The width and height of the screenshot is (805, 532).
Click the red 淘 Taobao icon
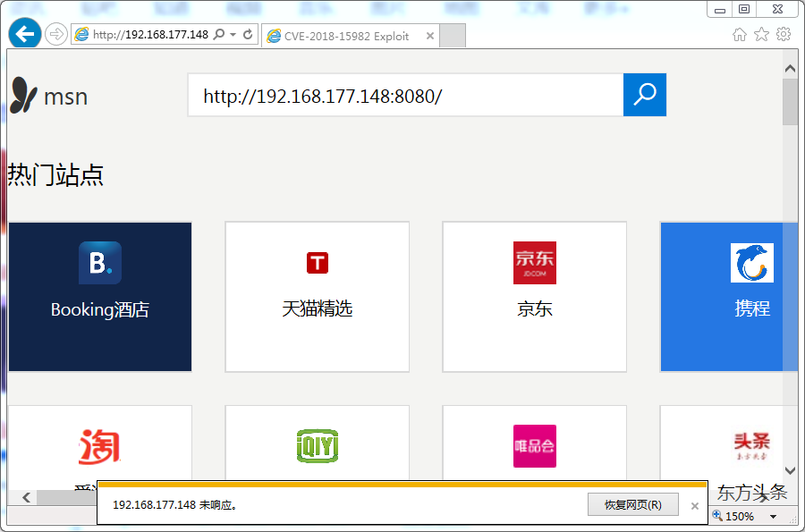[99, 446]
